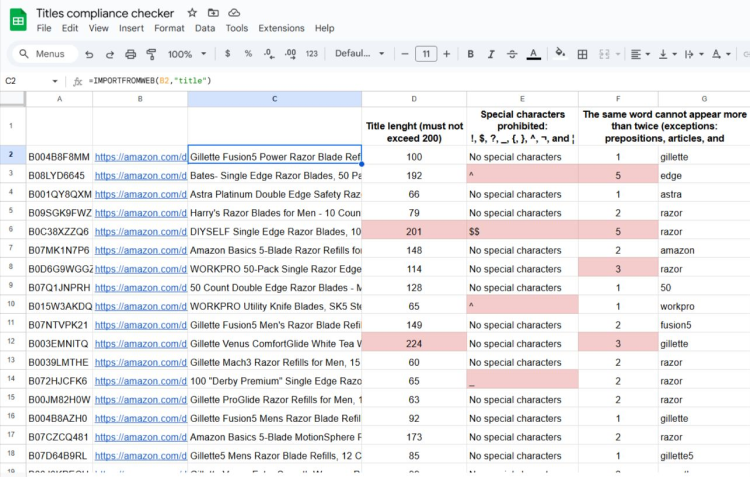Open the Extensions menu
The image size is (750, 477).
pos(281,28)
